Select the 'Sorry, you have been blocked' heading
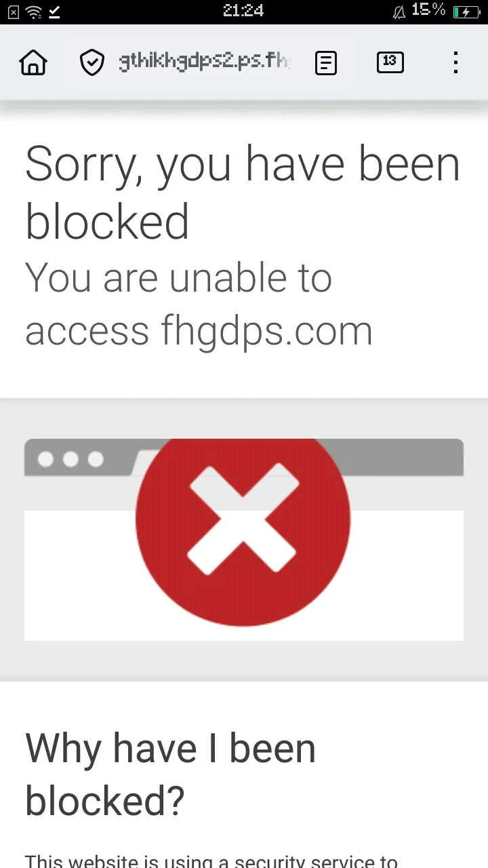488x868 pixels. [x=243, y=193]
